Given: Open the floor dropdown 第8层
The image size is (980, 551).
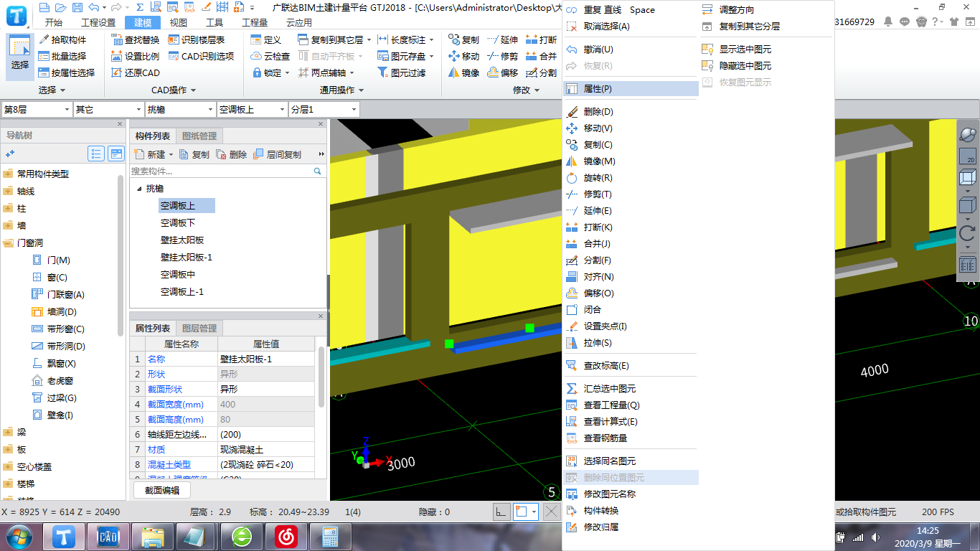Looking at the screenshot, I should [67, 110].
